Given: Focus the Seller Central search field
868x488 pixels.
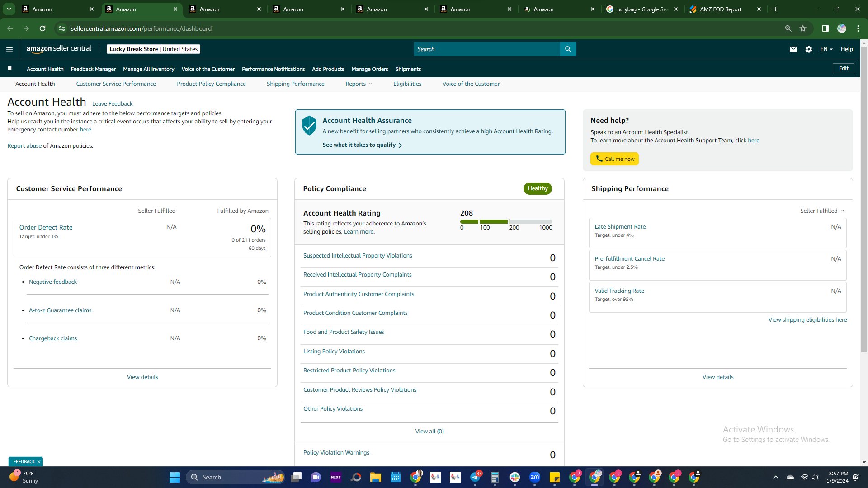Looking at the screenshot, I should 486,49.
